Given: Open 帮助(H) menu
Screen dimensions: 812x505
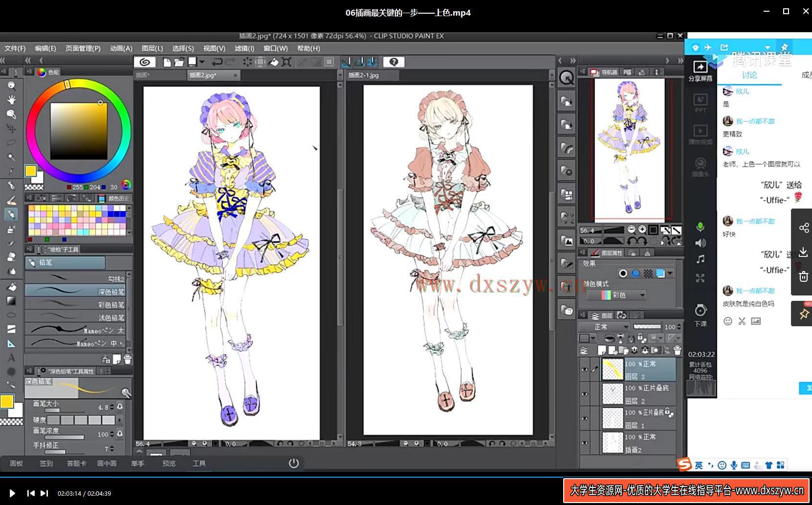Looking at the screenshot, I should click(x=308, y=48).
